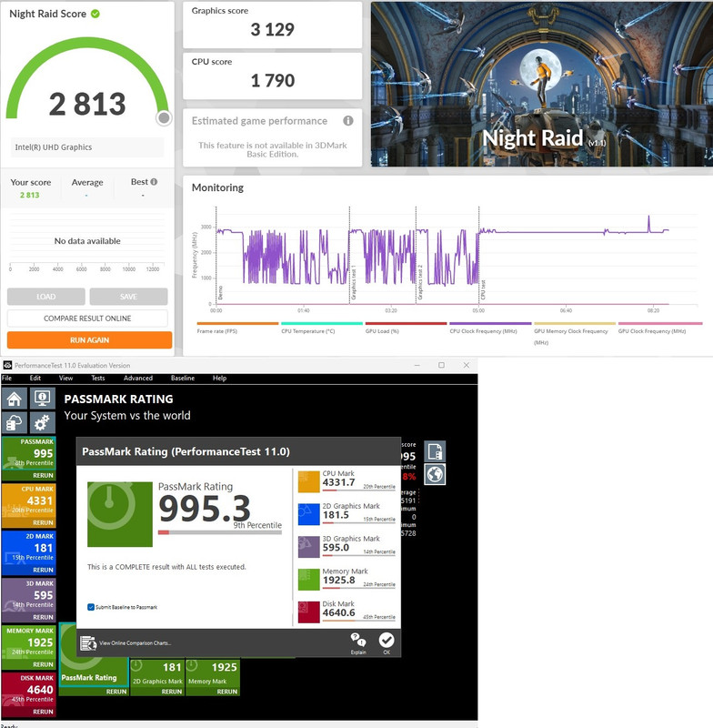
Task: Open the PerformanceTest home icon
Action: point(15,399)
